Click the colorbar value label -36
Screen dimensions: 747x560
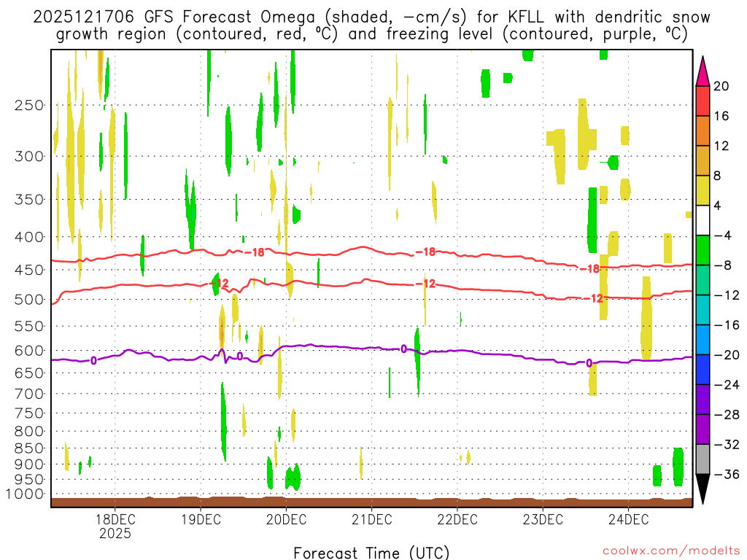tap(727, 474)
